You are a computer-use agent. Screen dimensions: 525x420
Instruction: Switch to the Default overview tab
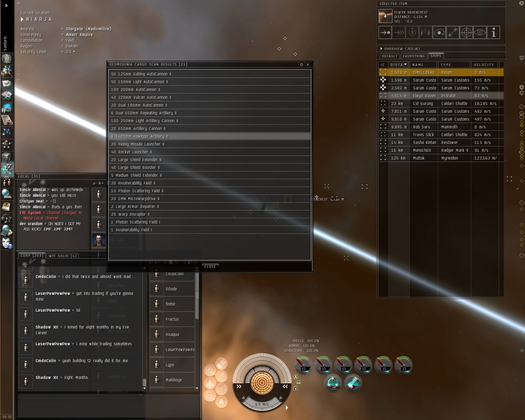click(x=389, y=56)
